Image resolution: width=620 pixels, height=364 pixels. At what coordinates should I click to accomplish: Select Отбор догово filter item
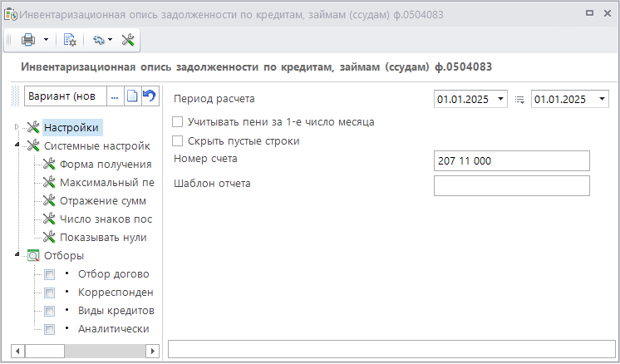114,274
